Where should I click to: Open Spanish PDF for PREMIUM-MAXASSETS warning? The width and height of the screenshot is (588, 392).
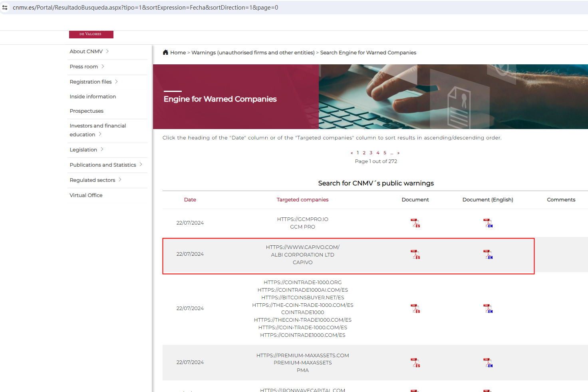415,363
